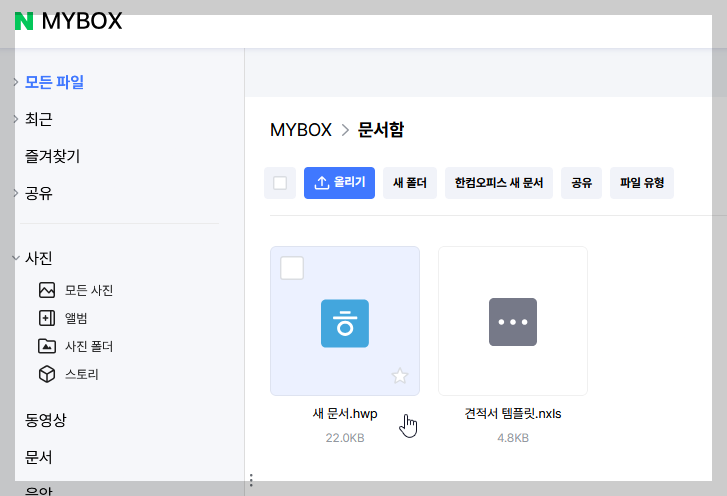Open the gray nxls file icon
Screen dimensions: 727x496
513,322
